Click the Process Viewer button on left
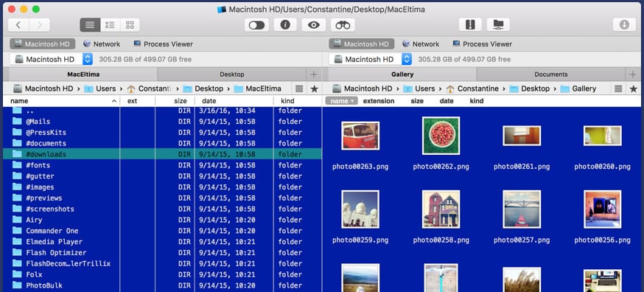 pyautogui.click(x=163, y=44)
